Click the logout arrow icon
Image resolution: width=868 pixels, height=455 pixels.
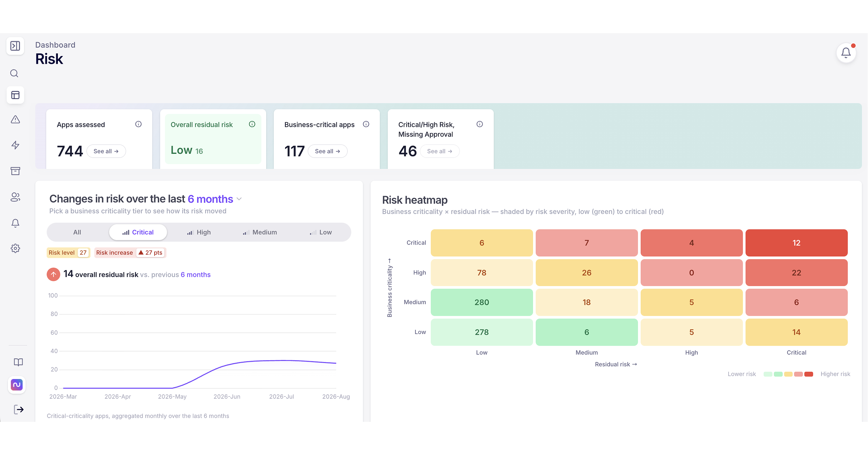(x=19, y=410)
